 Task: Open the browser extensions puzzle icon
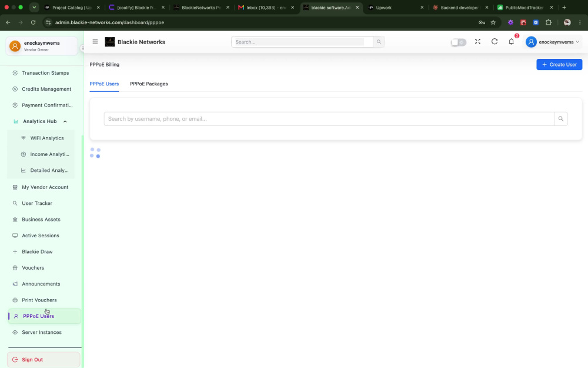tap(549, 22)
